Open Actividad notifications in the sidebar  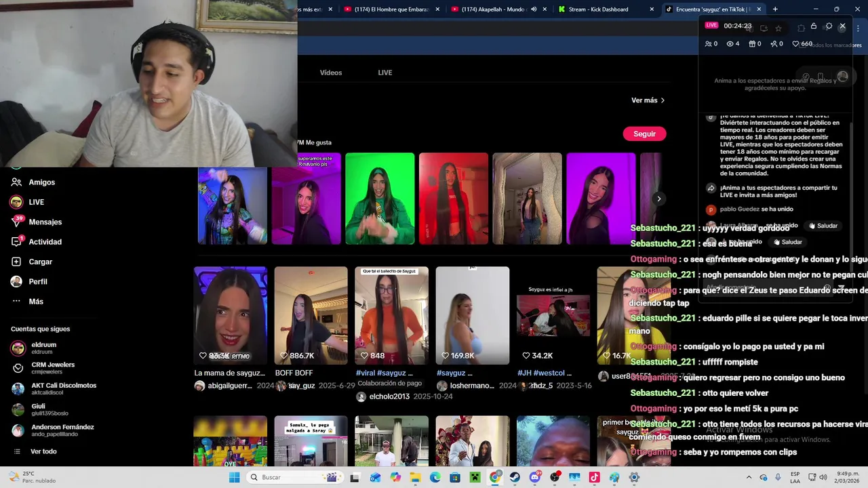37,242
